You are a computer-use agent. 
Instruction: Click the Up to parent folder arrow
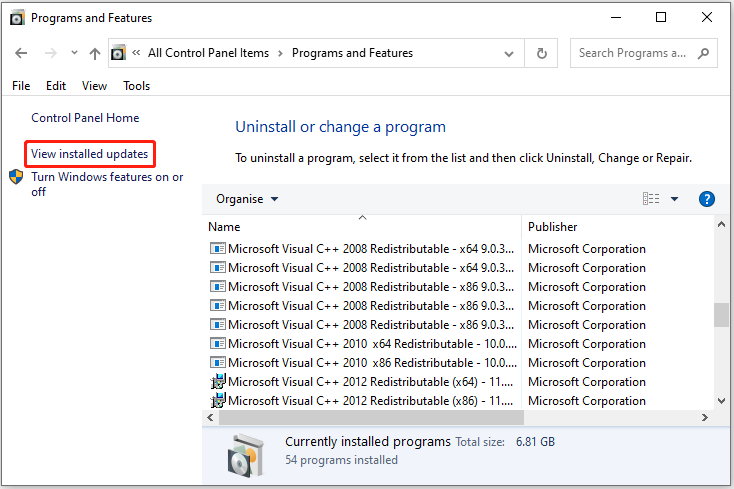[x=95, y=53]
